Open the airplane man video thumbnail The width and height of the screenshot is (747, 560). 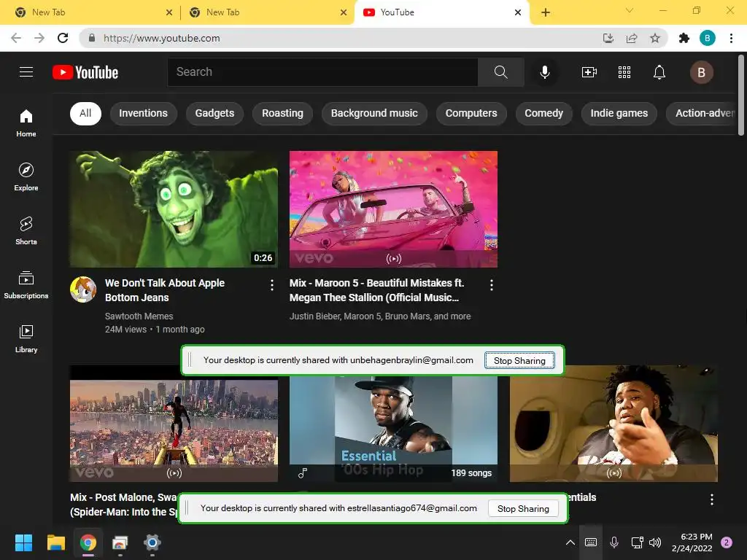(x=614, y=424)
